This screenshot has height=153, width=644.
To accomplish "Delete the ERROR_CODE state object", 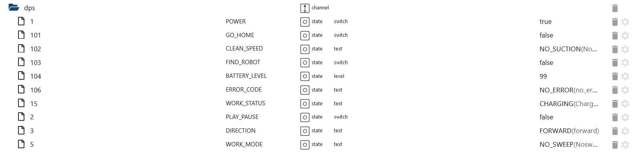I will click(x=615, y=90).
